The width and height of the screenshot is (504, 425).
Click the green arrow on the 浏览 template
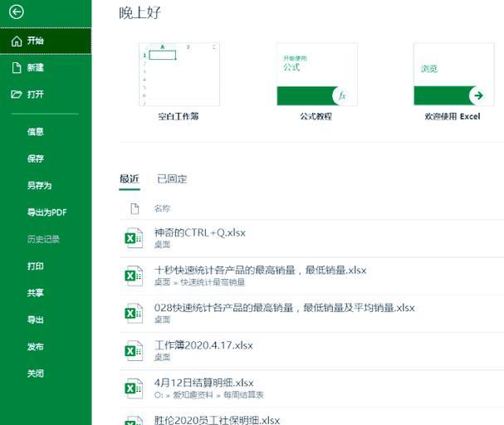pyautogui.click(x=478, y=95)
